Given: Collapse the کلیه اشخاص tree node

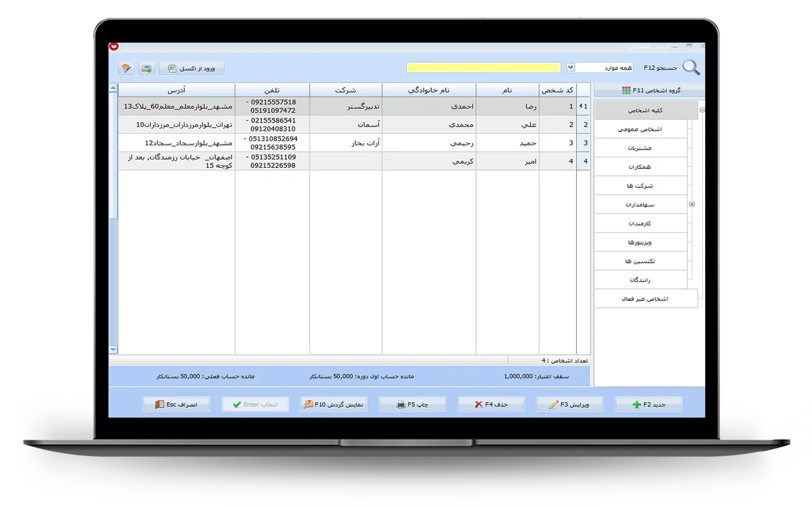Looking at the screenshot, I should pyautogui.click(x=702, y=110).
